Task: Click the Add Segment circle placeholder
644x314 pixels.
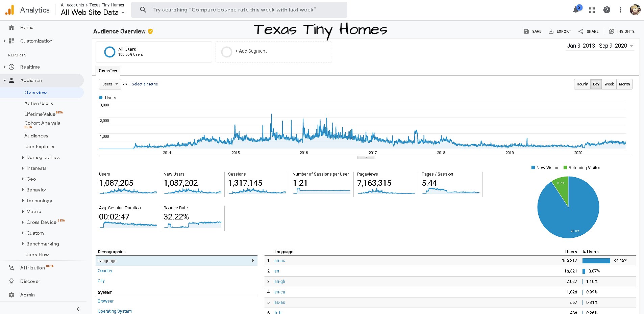Action: (x=226, y=52)
